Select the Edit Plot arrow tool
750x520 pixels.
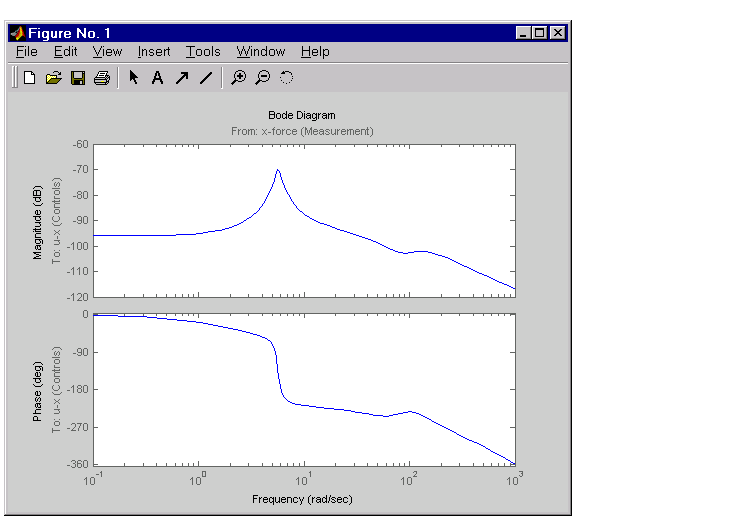(x=134, y=77)
